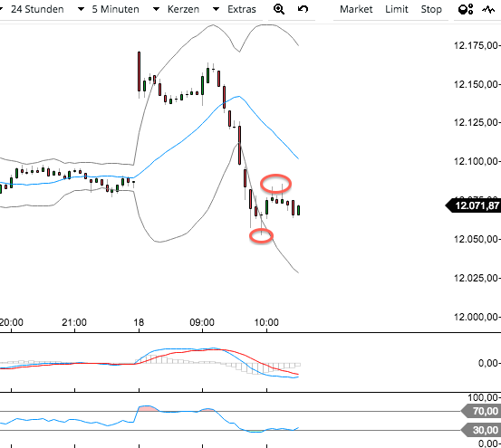Click the 12.150,00 price axis label
Viewport: 501px width, 448px height.
[476, 84]
